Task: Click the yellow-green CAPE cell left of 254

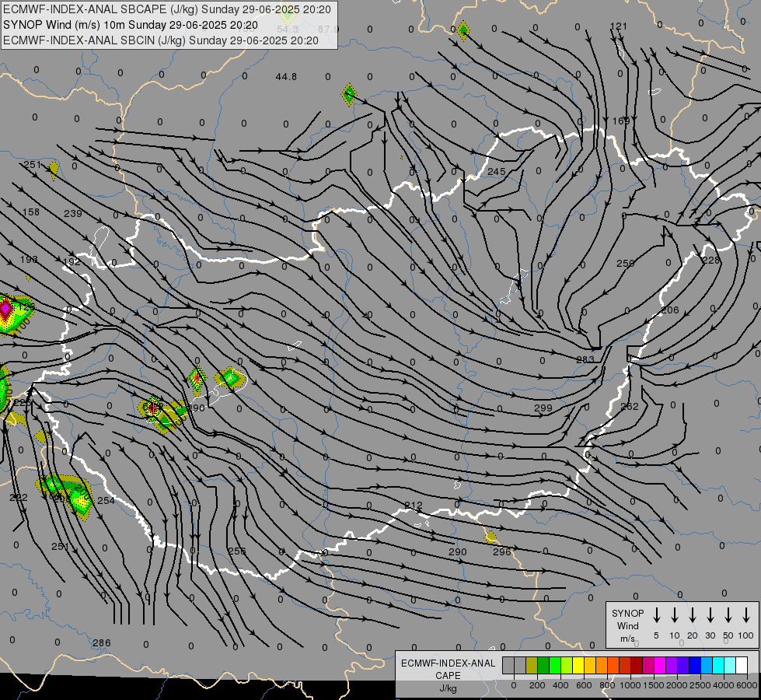Action: pos(80,499)
